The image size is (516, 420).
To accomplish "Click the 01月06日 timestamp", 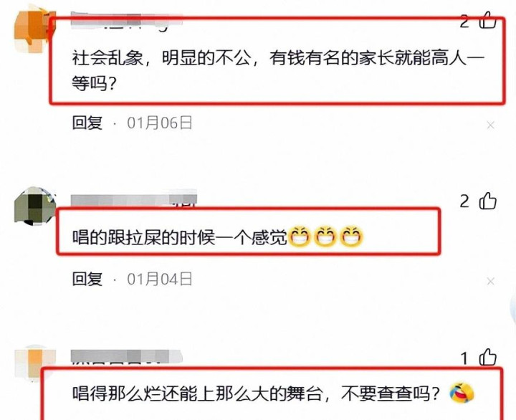I will 160,123.
